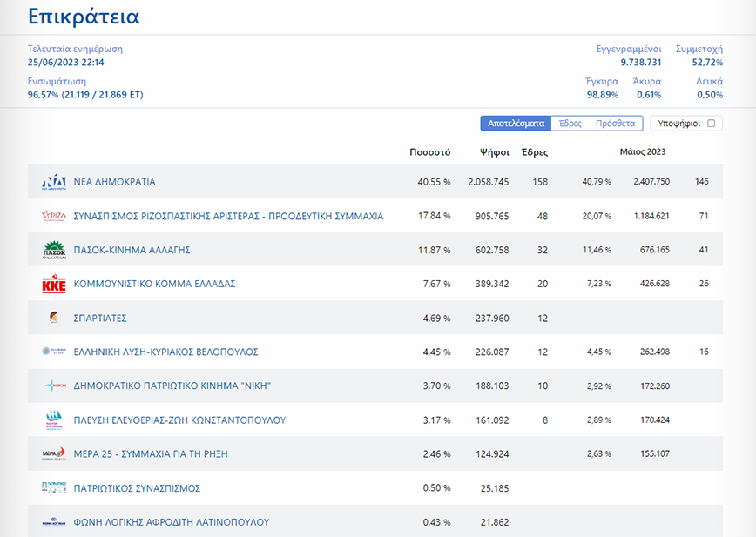Screen dimensions: 756x537
Task: Open ΚΟΜΜΟΥΝΙΣΤΙΚΟ ΚΟΜΜΑ ΕΛΛΑΔΑΣ party link
Action: pos(154,285)
